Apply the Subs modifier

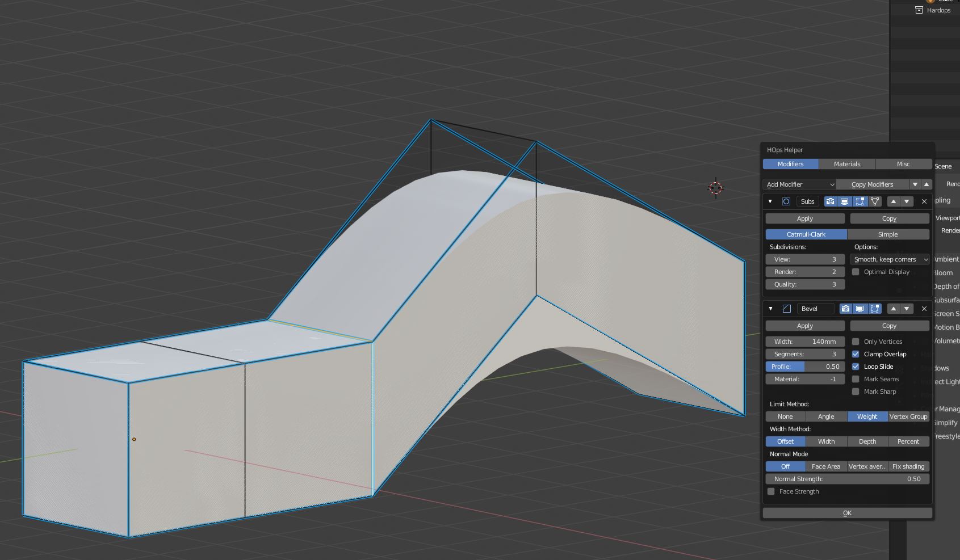pyautogui.click(x=805, y=218)
